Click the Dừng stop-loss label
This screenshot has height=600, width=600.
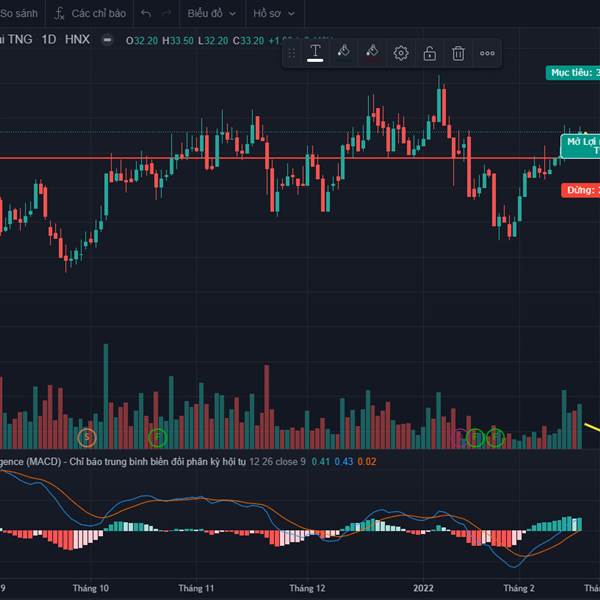coord(580,190)
